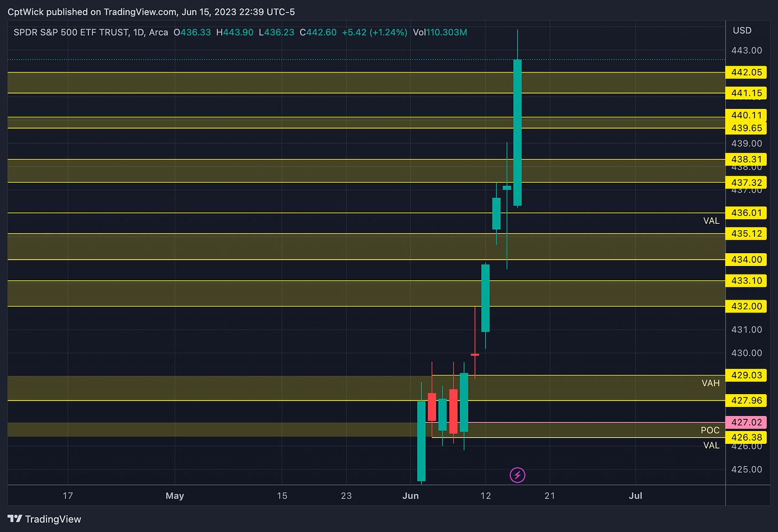This screenshot has width=778, height=532.
Task: Click the Jun label on time axis
Action: [410, 496]
